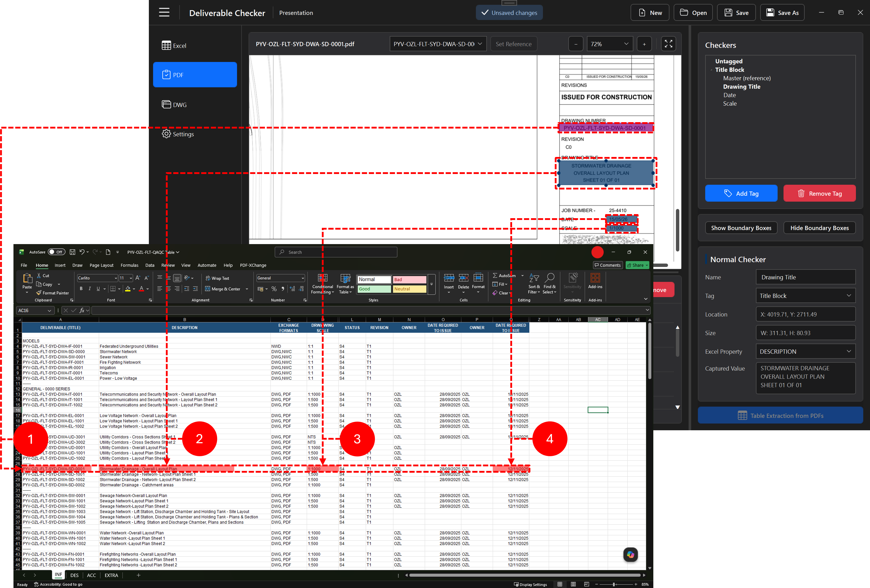Select Master (reference) checker
This screenshot has height=588, width=870.
point(747,78)
